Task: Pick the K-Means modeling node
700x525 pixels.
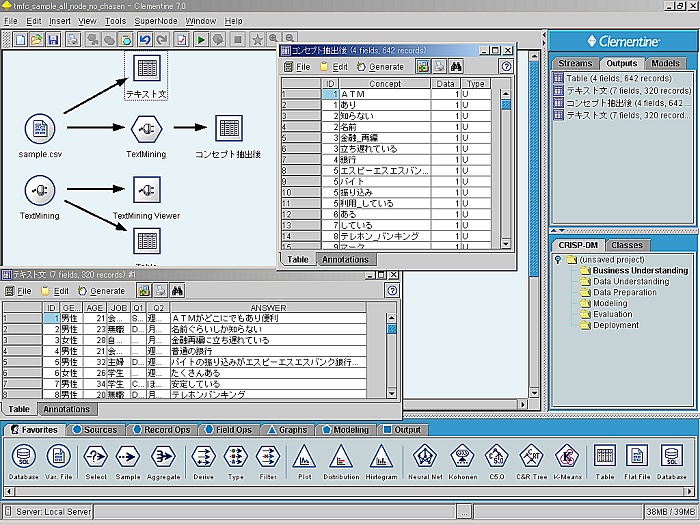Action: pos(567,458)
